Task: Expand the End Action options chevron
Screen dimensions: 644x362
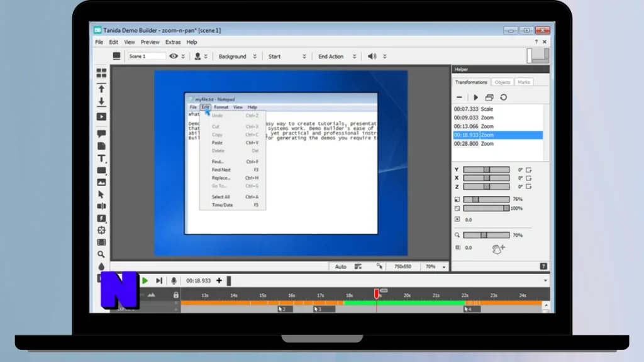Action: [355, 56]
